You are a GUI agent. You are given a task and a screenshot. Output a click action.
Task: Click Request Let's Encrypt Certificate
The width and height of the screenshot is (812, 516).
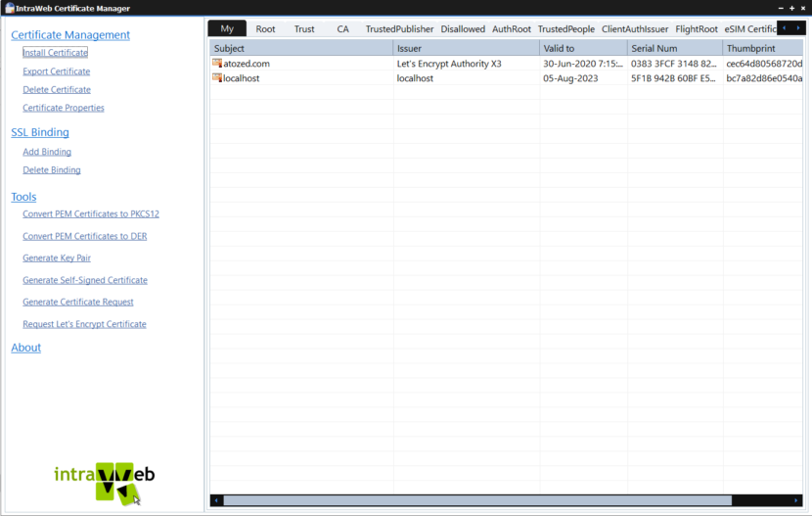point(84,324)
